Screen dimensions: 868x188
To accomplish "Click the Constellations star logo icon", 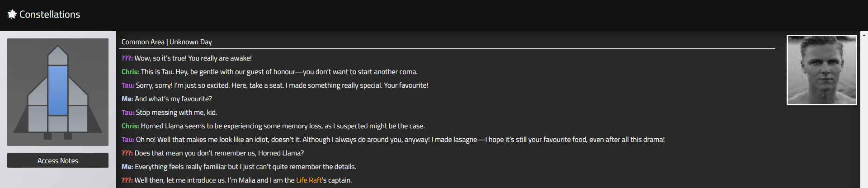I will (x=12, y=14).
